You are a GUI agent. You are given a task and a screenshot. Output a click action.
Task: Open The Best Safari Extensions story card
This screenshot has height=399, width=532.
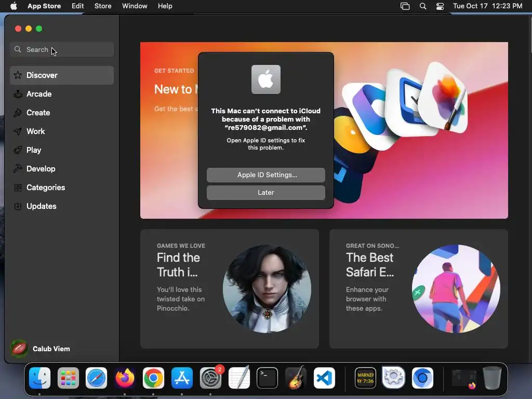pyautogui.click(x=419, y=289)
